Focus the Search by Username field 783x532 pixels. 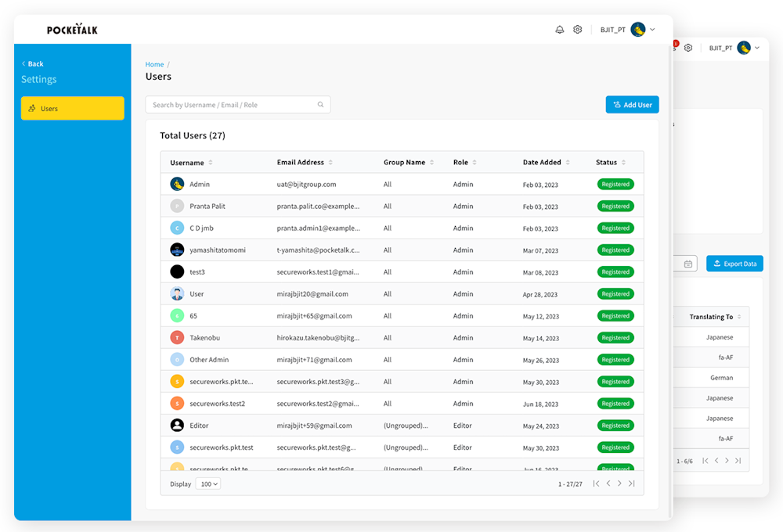(x=238, y=105)
